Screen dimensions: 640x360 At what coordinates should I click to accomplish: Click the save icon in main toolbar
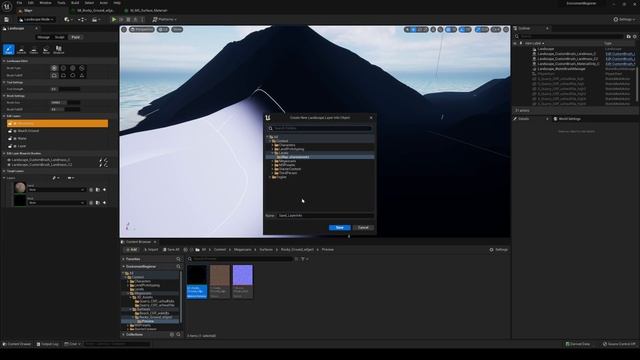click(7, 19)
